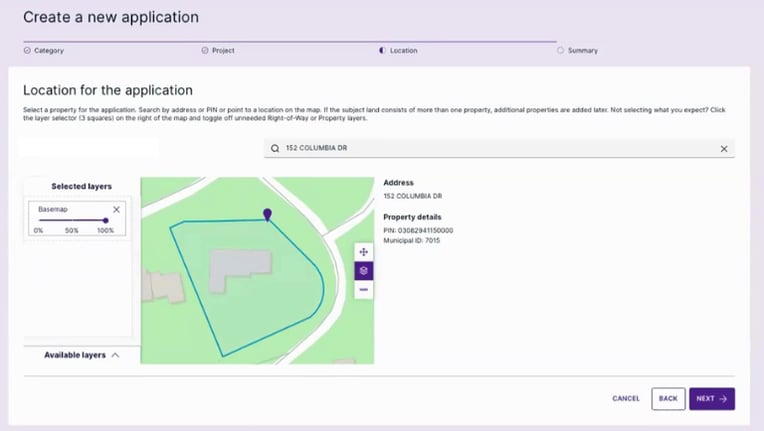Toggle the layer selector button on map
The image size is (764, 431).
coord(364,270)
